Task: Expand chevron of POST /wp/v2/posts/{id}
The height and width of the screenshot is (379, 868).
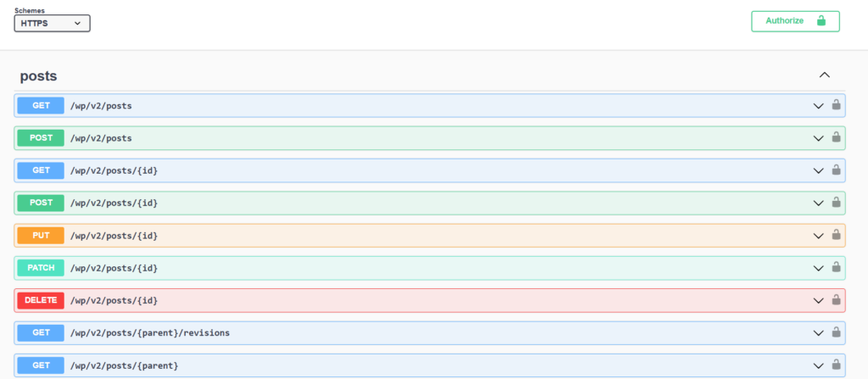Action: (818, 203)
